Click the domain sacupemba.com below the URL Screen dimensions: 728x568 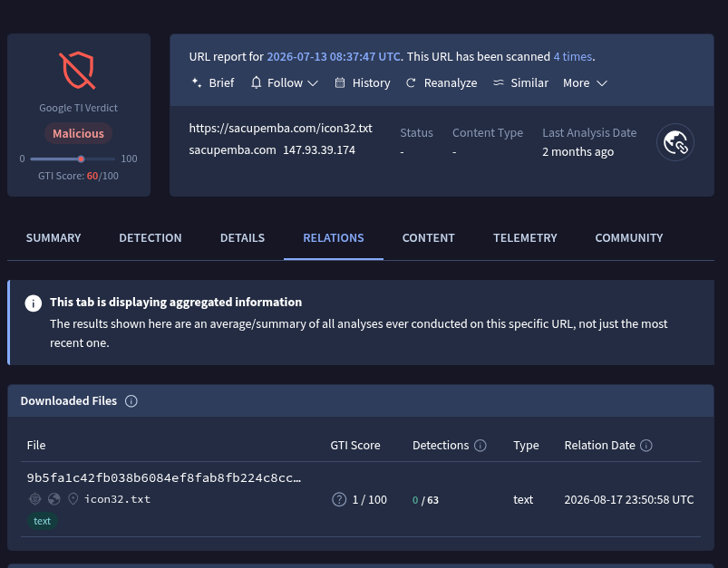point(232,149)
